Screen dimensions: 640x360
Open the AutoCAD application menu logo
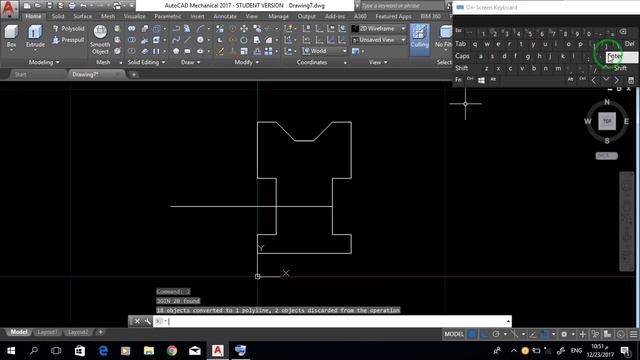9,9
